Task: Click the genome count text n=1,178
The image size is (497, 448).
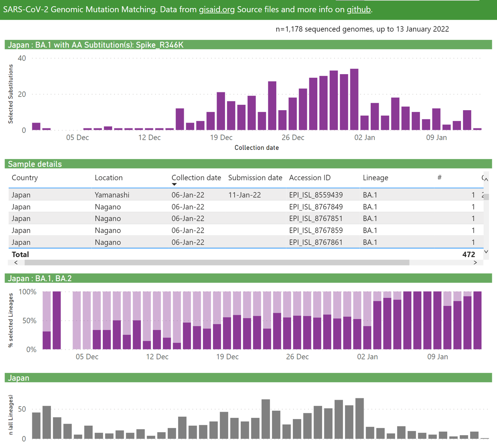Action: point(362,29)
